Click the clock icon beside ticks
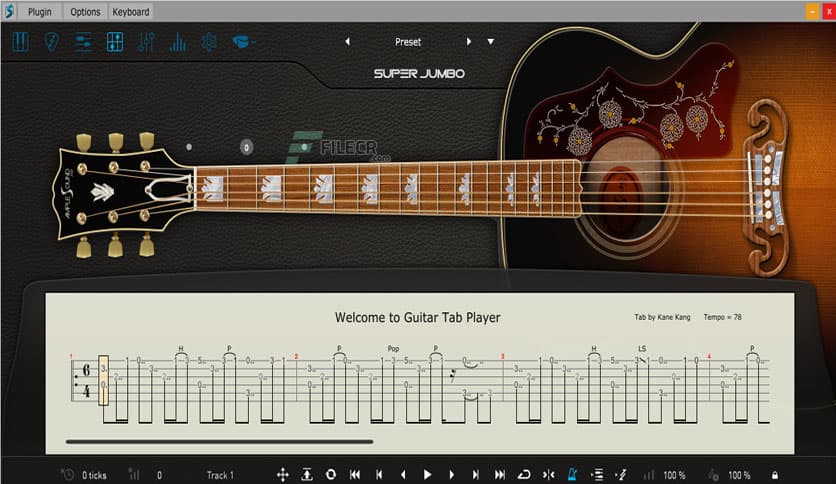 tap(67, 474)
